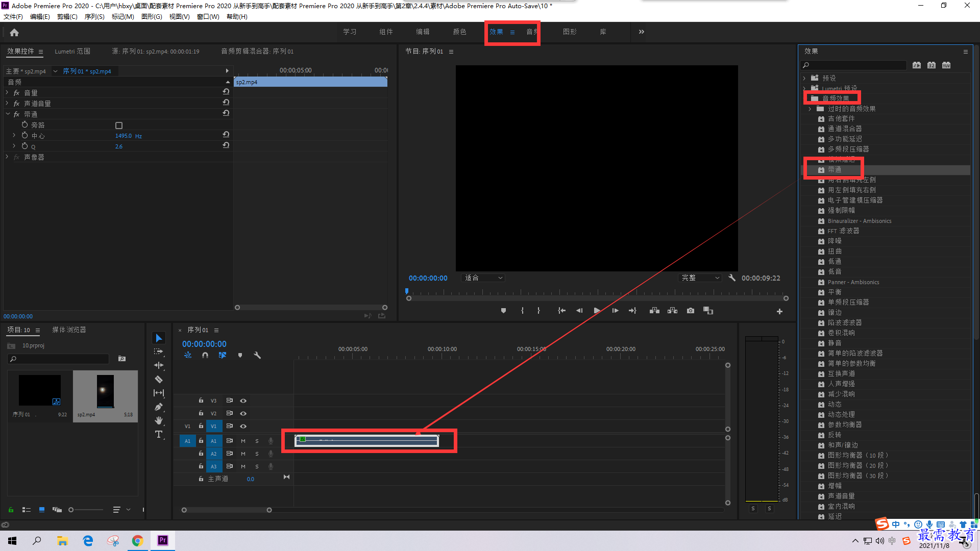Open Chrome from the Windows taskbar

coord(137,541)
